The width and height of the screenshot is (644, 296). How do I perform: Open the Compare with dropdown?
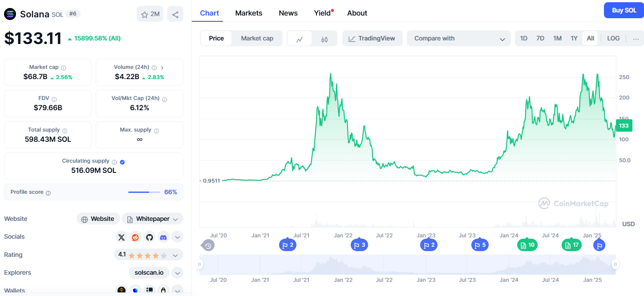[458, 38]
